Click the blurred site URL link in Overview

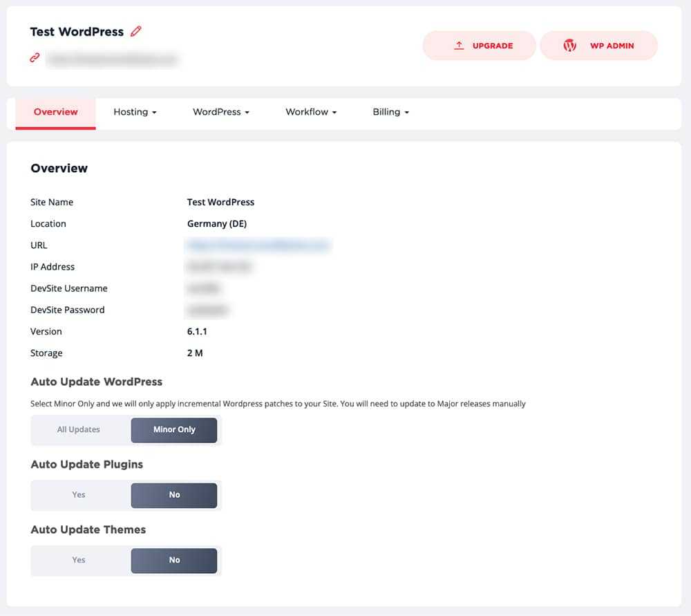(258, 245)
